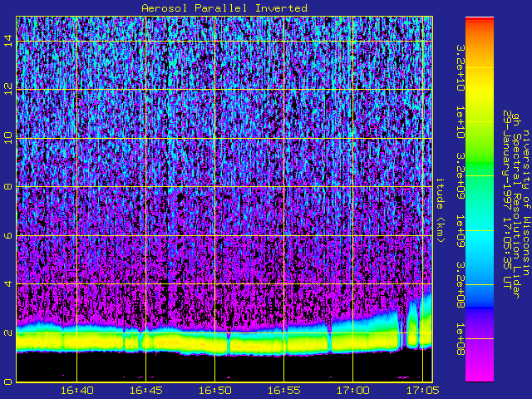Click the top 3.2e+10 colorbar label
The image size is (532, 399).
[461, 68]
